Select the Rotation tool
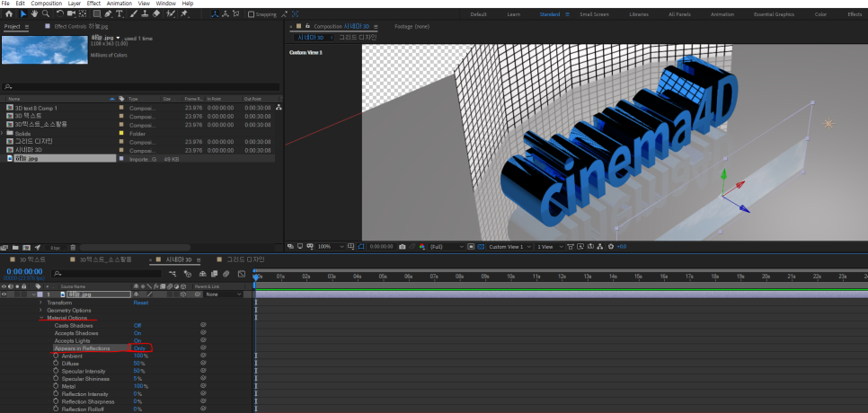868x413 pixels. pos(60,13)
